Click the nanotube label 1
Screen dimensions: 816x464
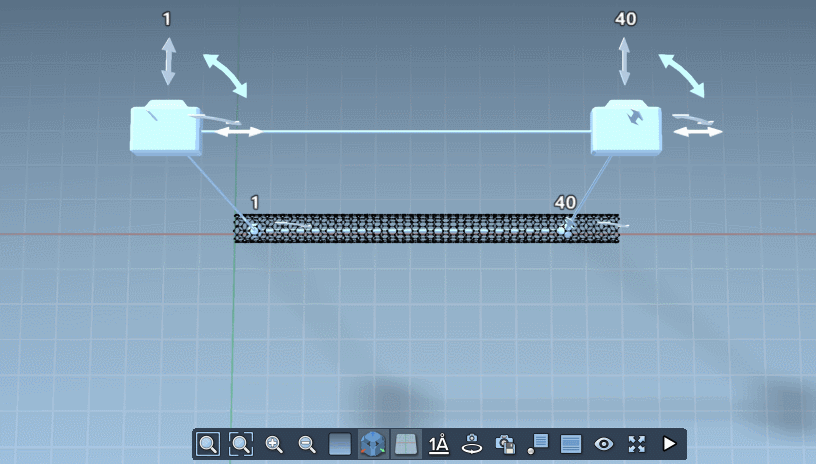click(254, 202)
